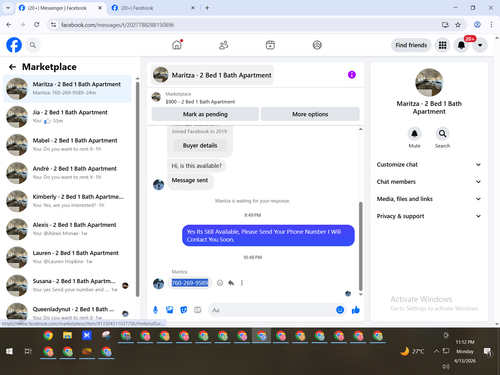The height and width of the screenshot is (375, 500).
Task: Open the Reels video icon
Action: click(270, 45)
